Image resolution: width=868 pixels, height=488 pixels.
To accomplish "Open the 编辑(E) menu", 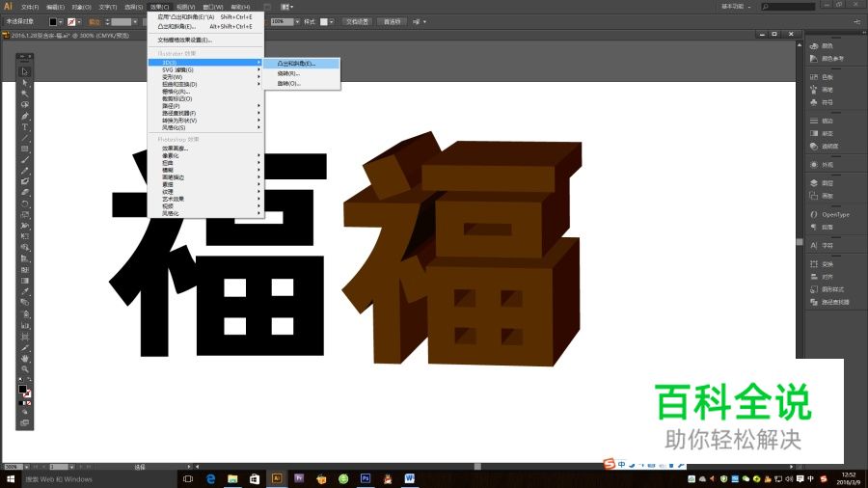I will pyautogui.click(x=55, y=7).
